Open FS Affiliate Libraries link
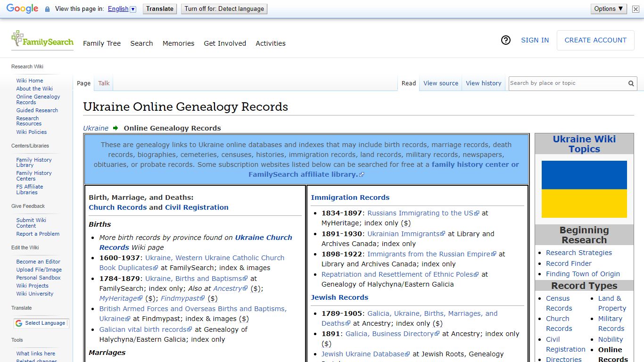Viewport: 644px width, 362px height. [30, 189]
